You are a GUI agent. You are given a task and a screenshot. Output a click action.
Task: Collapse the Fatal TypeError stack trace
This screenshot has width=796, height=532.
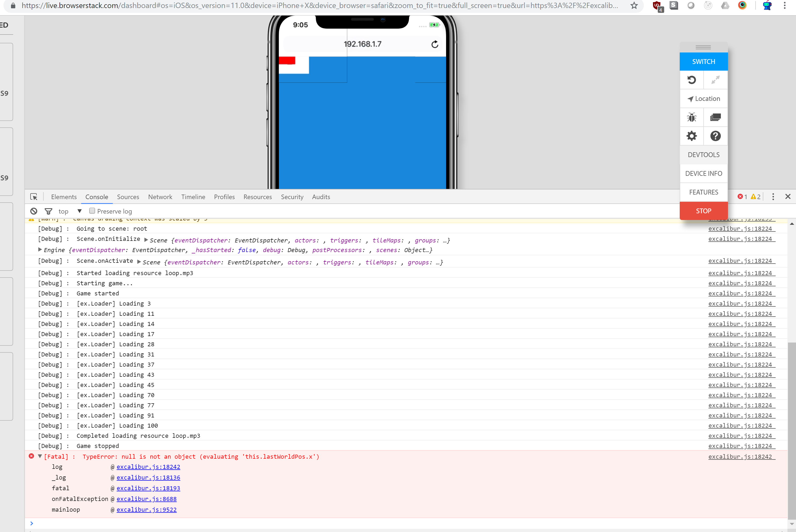point(40,456)
